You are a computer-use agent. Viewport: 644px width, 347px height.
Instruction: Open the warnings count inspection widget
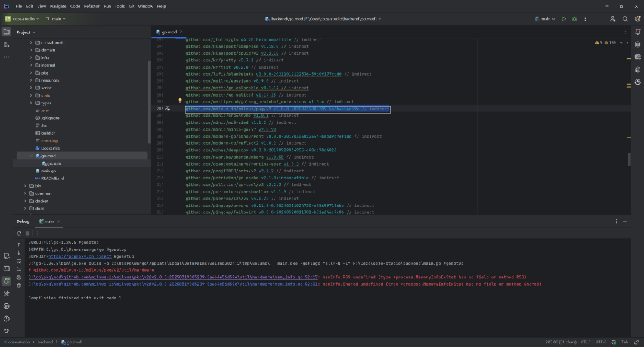pos(605,42)
